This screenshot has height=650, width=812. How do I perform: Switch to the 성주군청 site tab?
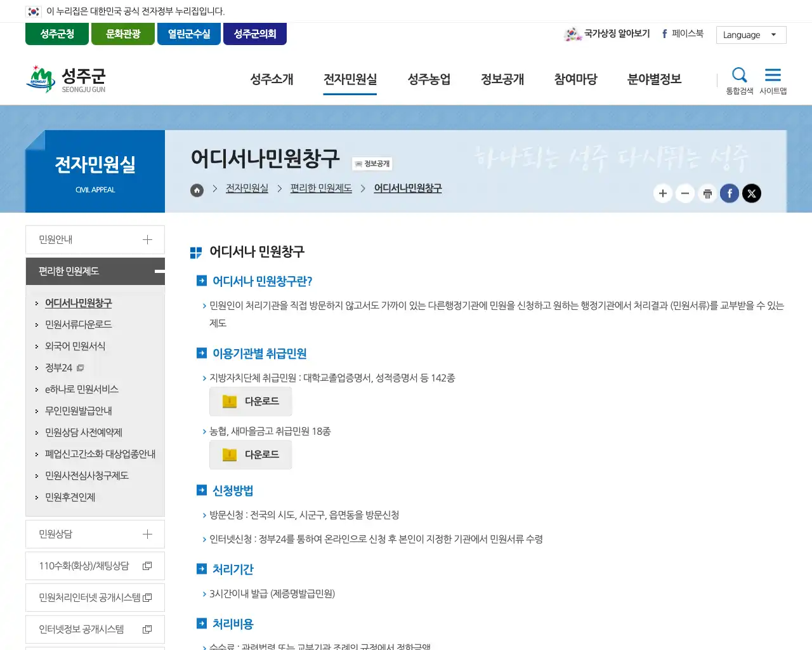click(57, 34)
